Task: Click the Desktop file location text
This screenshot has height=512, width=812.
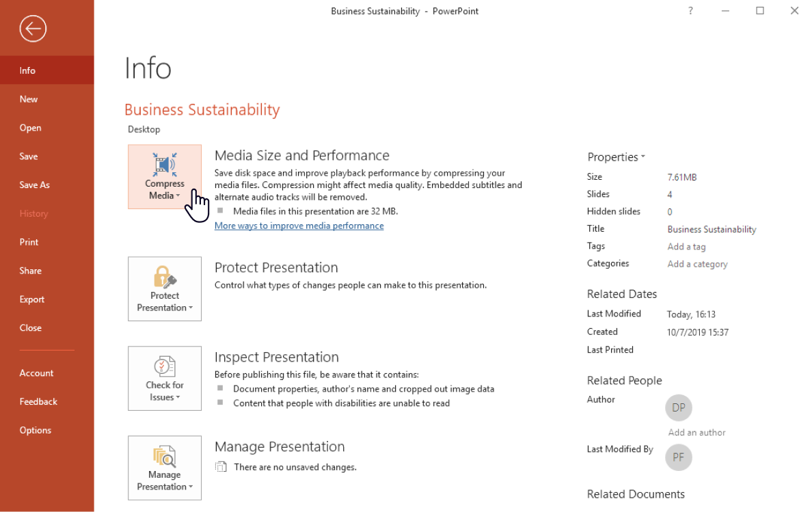Action: (144, 129)
